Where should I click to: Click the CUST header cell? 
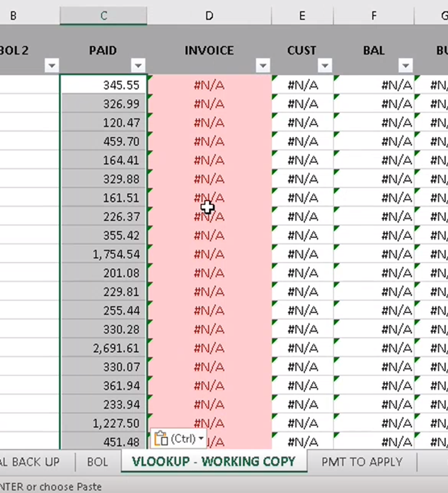coord(302,51)
